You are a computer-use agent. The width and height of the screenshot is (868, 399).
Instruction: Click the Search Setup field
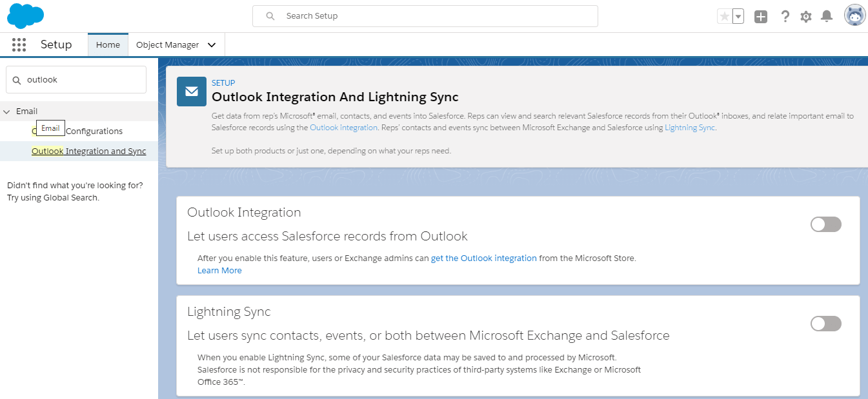point(425,16)
